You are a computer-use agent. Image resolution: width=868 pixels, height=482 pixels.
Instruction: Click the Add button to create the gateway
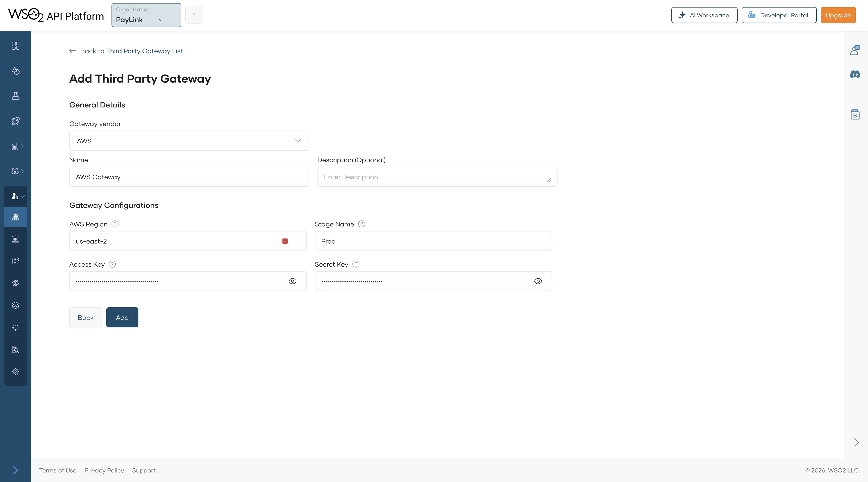pyautogui.click(x=122, y=317)
